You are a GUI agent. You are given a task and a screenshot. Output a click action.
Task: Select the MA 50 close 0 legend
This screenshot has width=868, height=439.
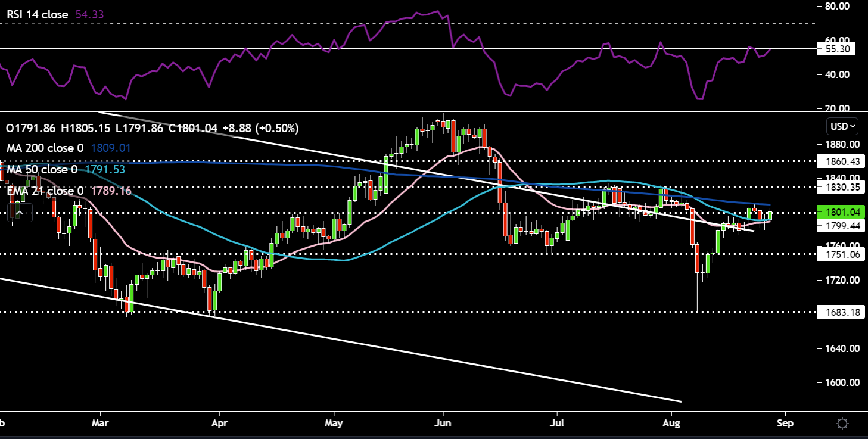[42, 169]
